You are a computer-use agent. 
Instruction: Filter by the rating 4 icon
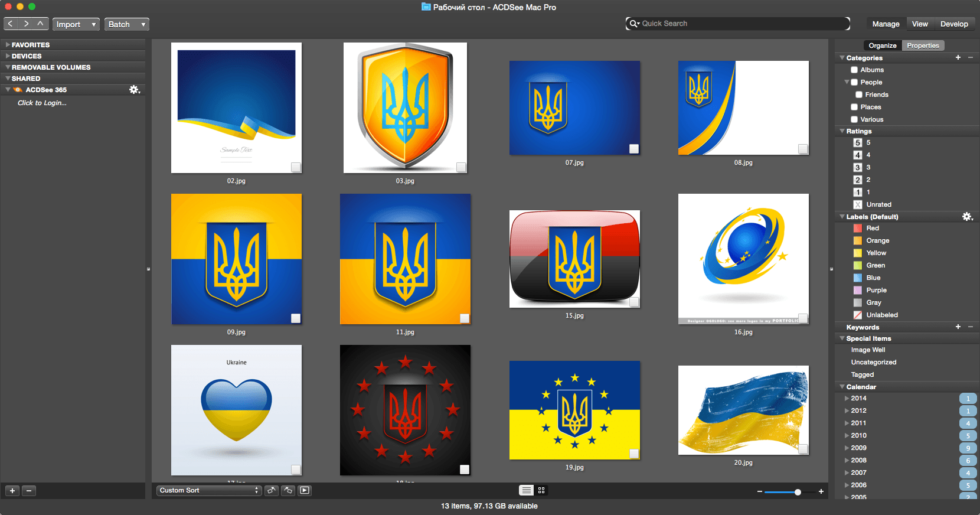[x=858, y=155]
